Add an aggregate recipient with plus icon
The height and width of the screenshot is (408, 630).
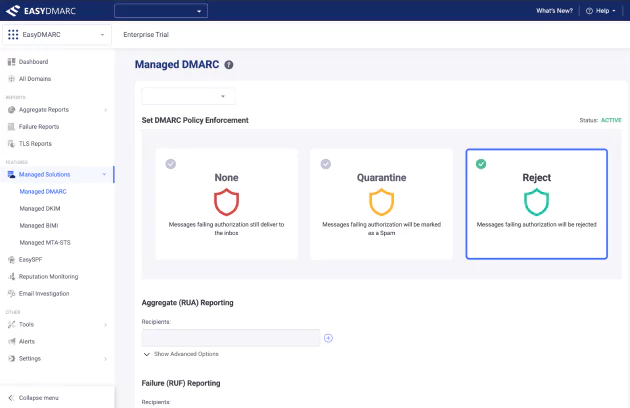(x=328, y=338)
